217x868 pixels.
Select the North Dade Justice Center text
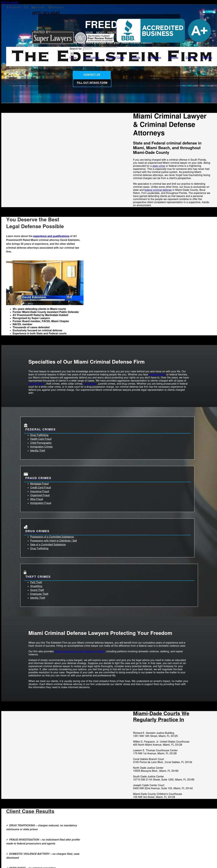[148, 768]
